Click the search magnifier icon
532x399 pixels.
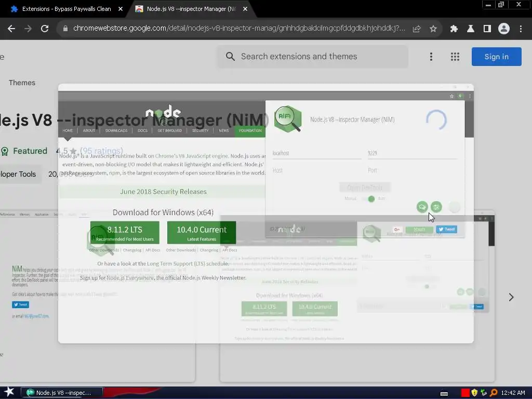click(230, 57)
